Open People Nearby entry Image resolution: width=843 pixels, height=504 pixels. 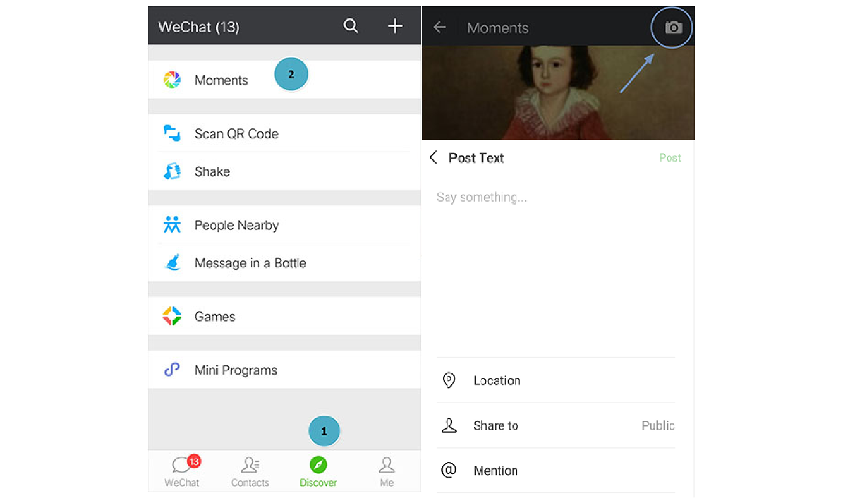coord(285,225)
